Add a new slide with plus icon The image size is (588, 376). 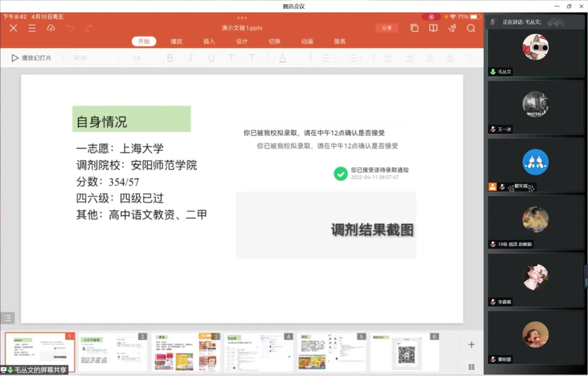tap(471, 345)
